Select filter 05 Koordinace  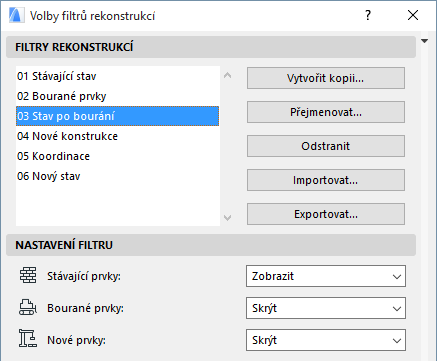coord(117,156)
